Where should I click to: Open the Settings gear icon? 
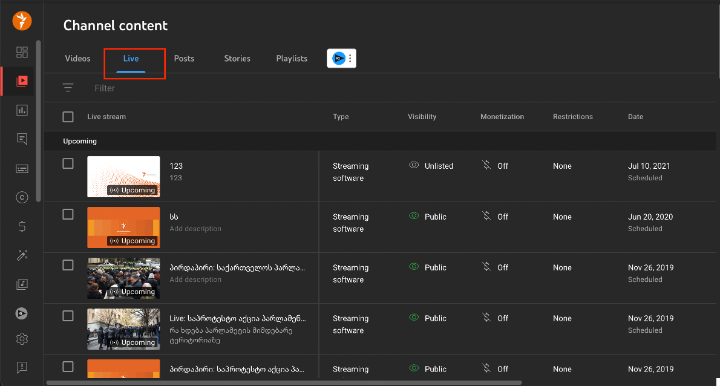(22, 339)
